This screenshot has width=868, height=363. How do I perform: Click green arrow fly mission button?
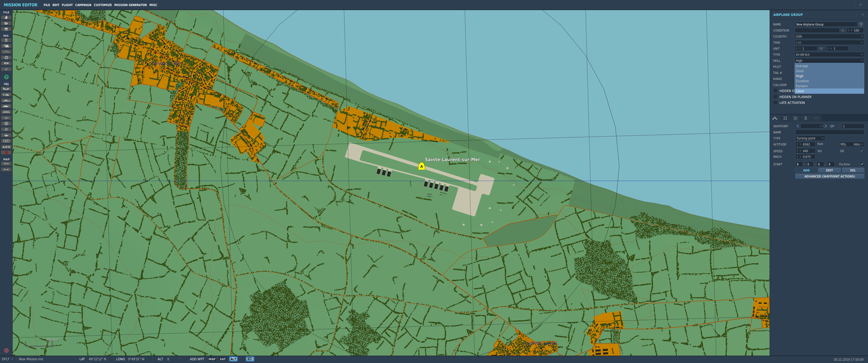point(6,77)
